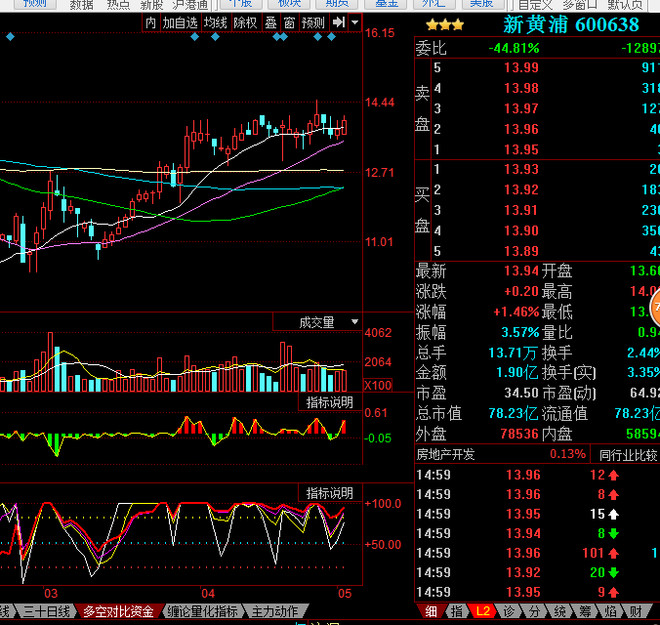Select the 分 tab
The image size is (660, 625).
coord(534,611)
